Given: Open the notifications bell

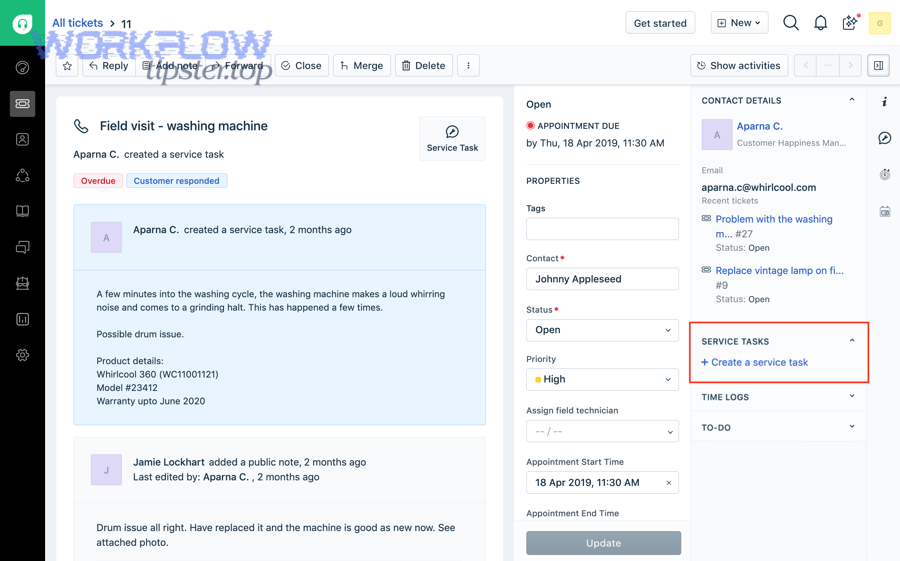Looking at the screenshot, I should coord(821,23).
